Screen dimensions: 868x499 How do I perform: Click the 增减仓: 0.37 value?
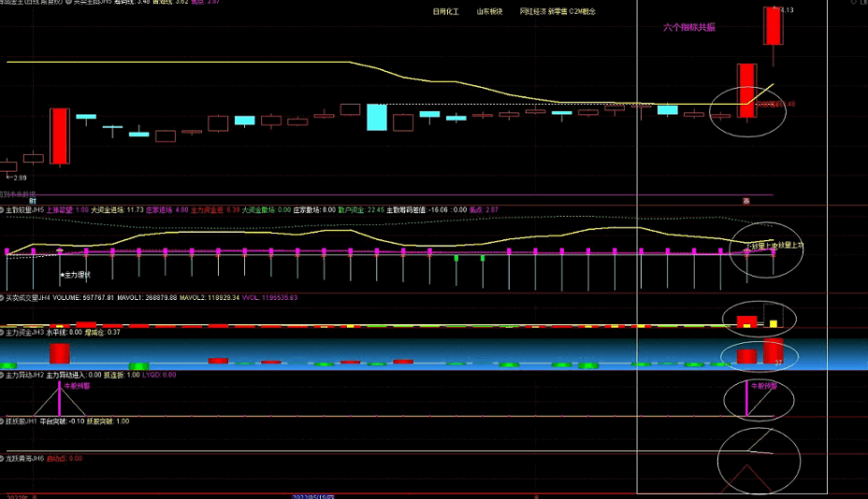point(102,333)
